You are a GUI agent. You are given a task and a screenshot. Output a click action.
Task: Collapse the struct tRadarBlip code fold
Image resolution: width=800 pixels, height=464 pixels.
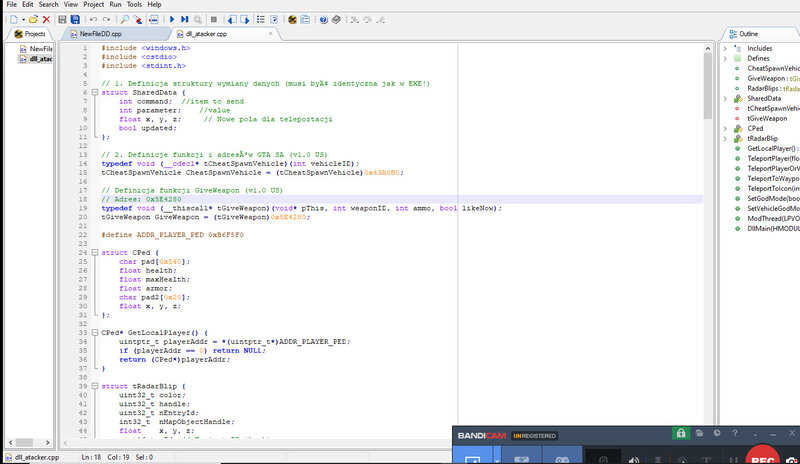94,386
